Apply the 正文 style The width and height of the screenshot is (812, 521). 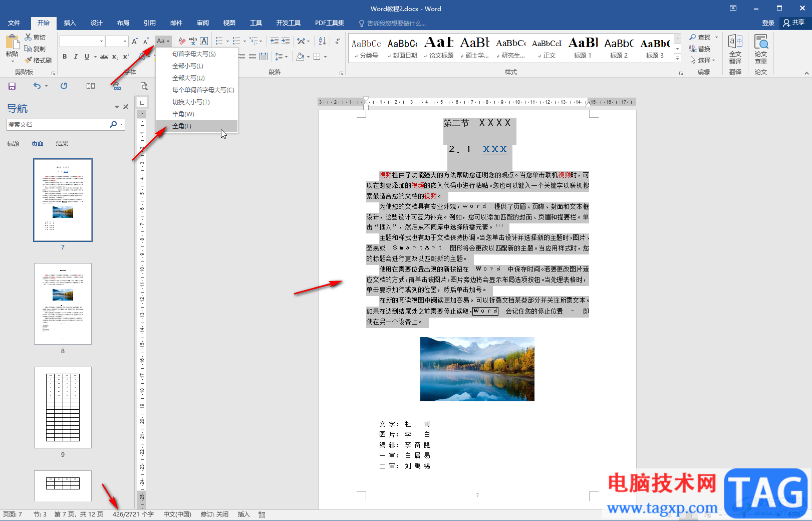point(547,48)
